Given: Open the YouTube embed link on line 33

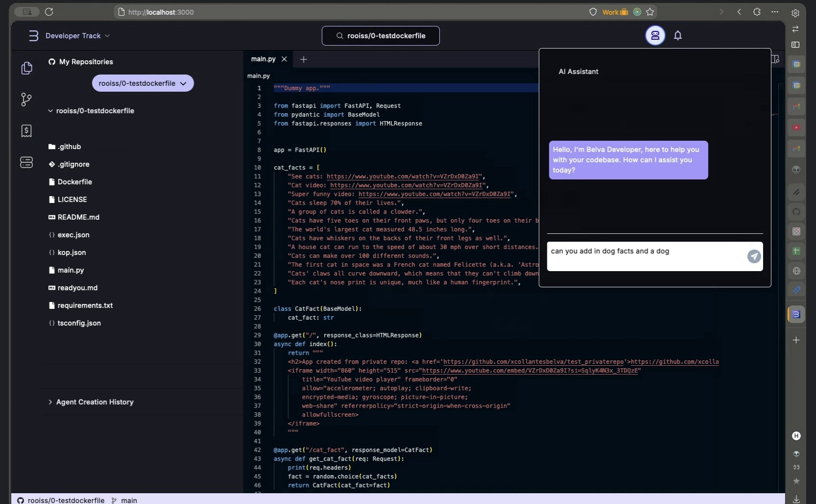Looking at the screenshot, I should pyautogui.click(x=530, y=371).
